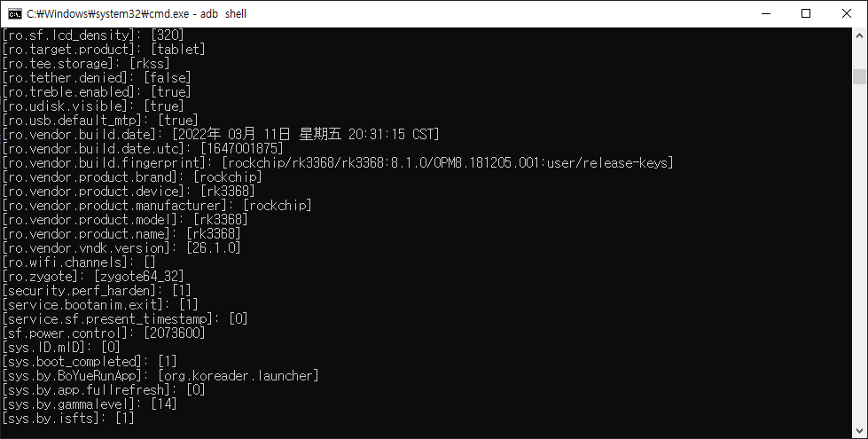Click the ro.vendor.build.fingerprint line
868x439 pixels.
click(x=337, y=162)
